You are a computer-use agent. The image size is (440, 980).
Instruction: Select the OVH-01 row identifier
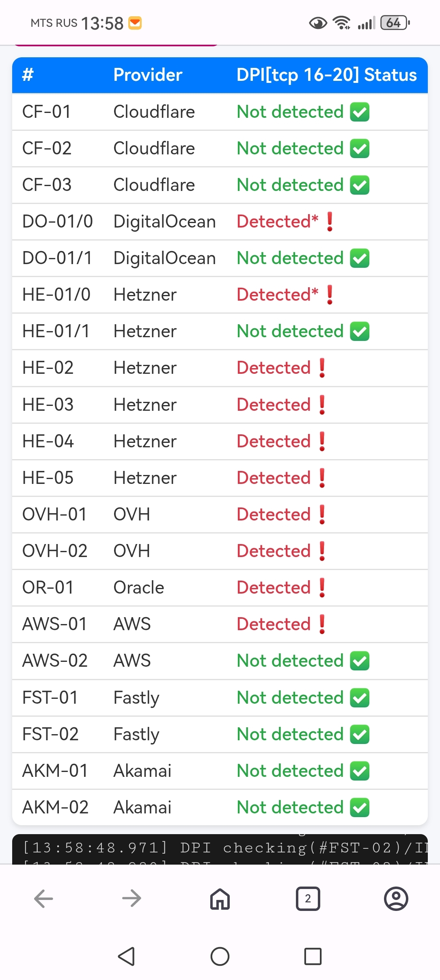coord(54,515)
